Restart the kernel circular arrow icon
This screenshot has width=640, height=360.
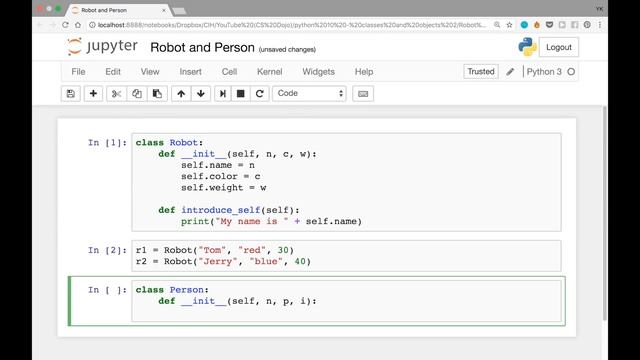(260, 93)
